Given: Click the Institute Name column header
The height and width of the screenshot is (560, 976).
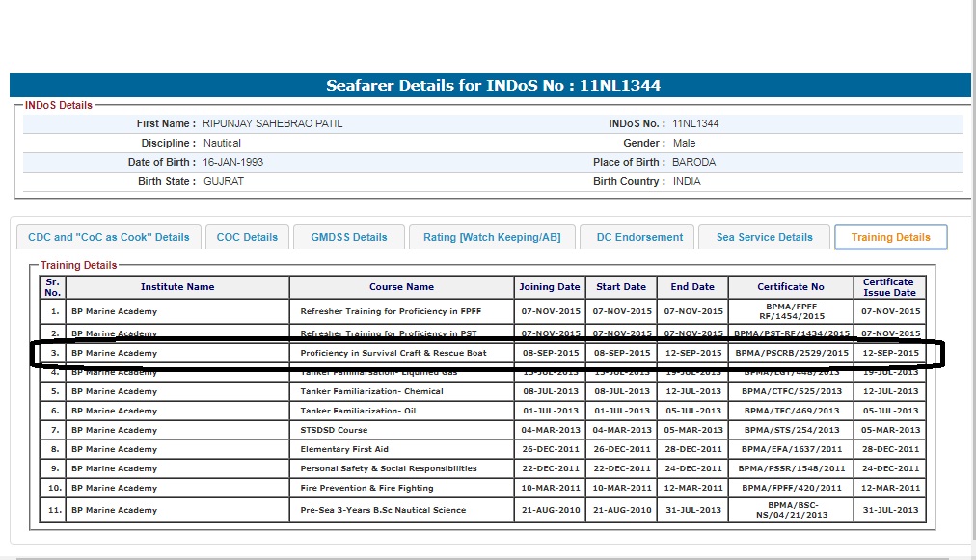Looking at the screenshot, I should click(177, 287).
